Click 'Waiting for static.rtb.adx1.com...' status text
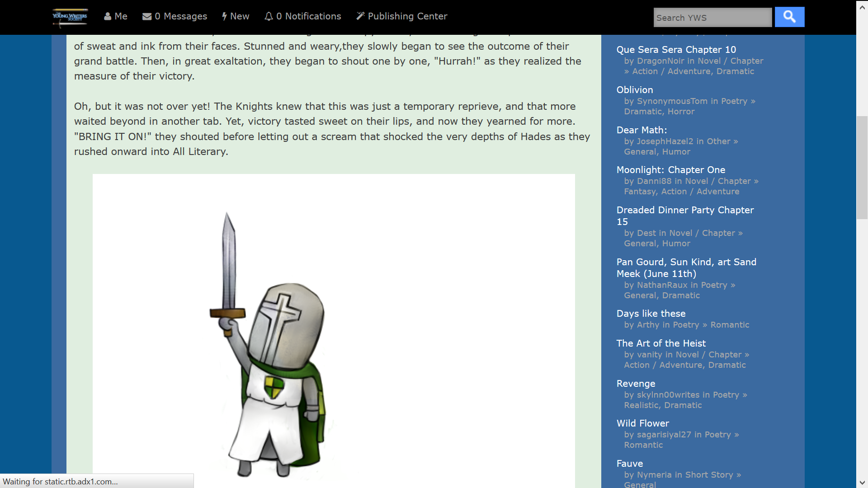 tap(61, 482)
